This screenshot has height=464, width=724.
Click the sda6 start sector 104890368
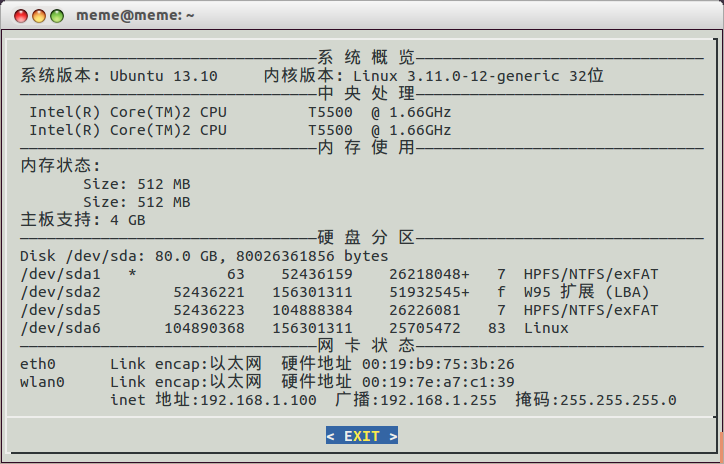click(x=205, y=328)
